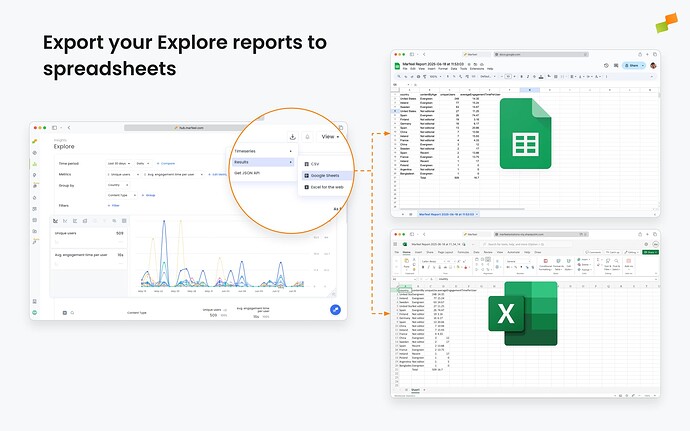Open the Country group by dropdown
This screenshot has height=431, width=690.
coord(115,184)
